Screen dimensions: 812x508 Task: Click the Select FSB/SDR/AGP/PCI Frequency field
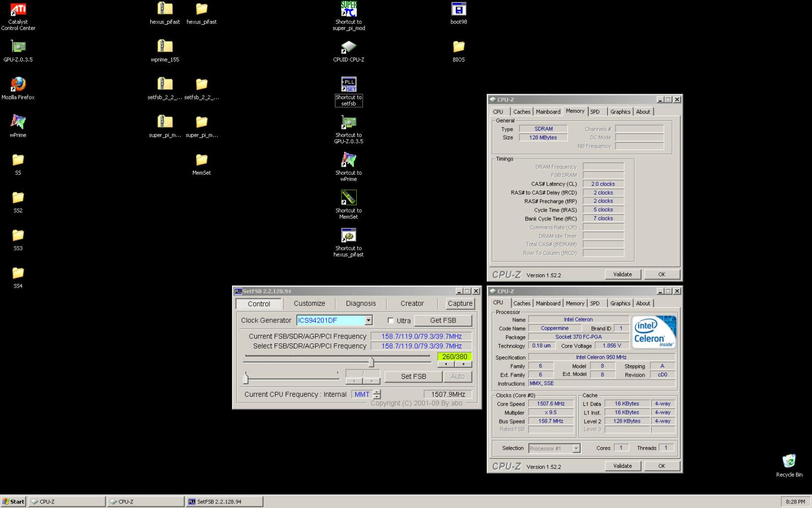click(422, 346)
